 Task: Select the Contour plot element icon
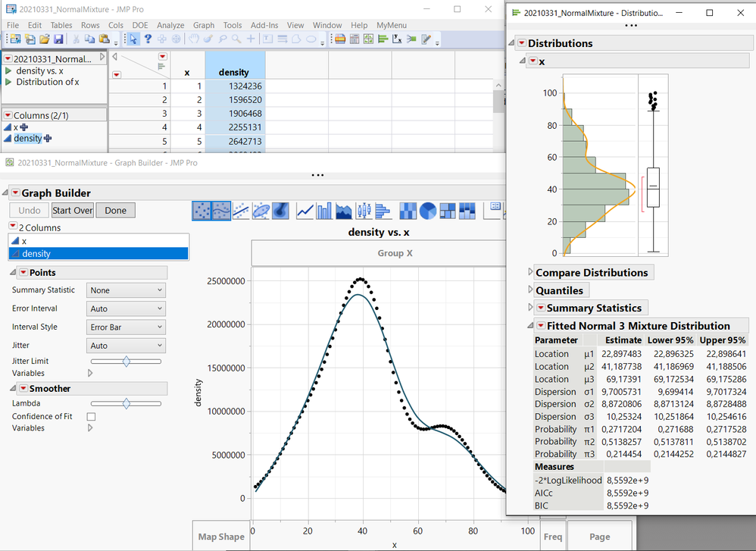pyautogui.click(x=280, y=210)
